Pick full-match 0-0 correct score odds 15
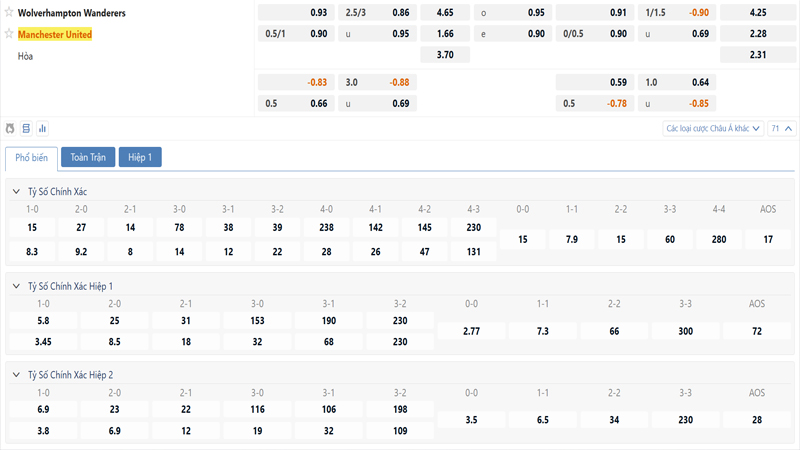Image resolution: width=800 pixels, height=450 pixels. click(522, 240)
